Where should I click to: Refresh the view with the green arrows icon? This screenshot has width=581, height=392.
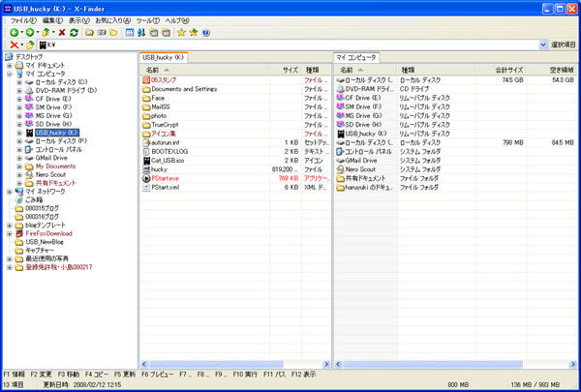[74, 33]
